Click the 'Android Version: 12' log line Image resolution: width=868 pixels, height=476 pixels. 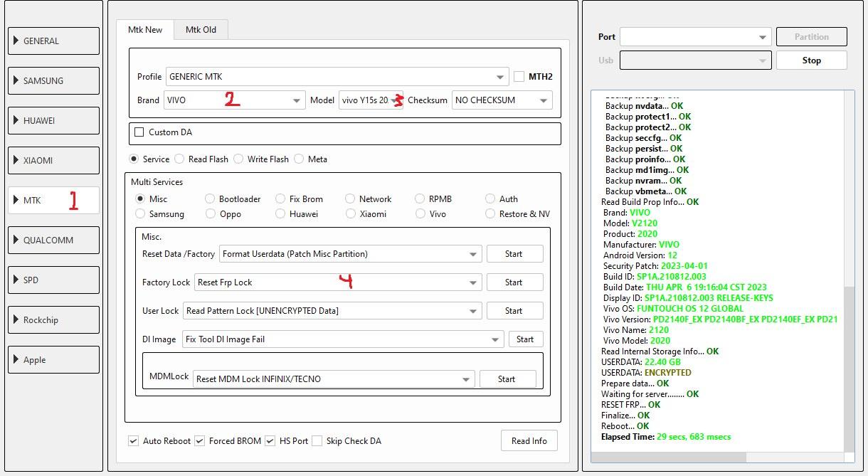(640, 255)
